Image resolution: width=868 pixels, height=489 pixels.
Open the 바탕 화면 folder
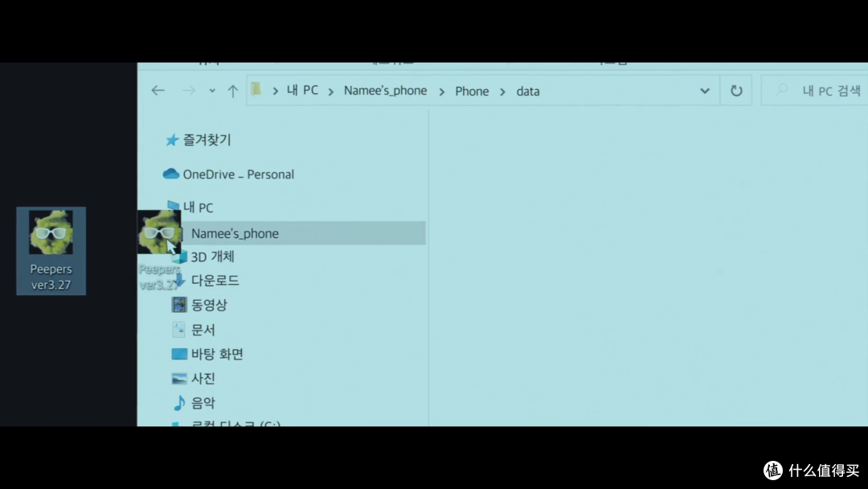217,355
